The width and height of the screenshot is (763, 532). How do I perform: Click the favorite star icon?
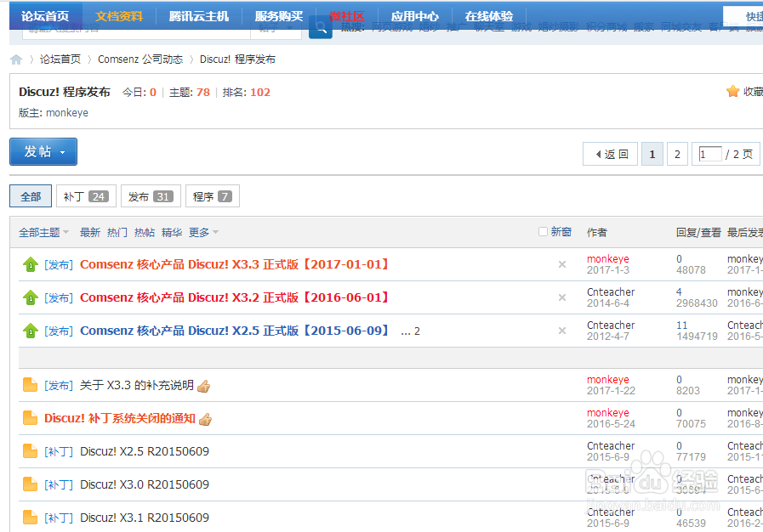[x=732, y=92]
